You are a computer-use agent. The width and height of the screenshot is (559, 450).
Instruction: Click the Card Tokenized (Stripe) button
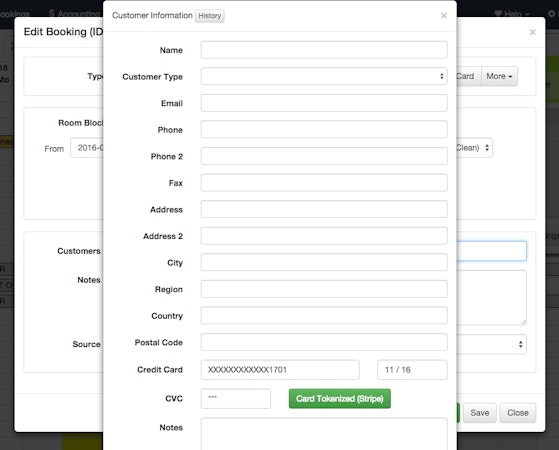pyautogui.click(x=340, y=399)
